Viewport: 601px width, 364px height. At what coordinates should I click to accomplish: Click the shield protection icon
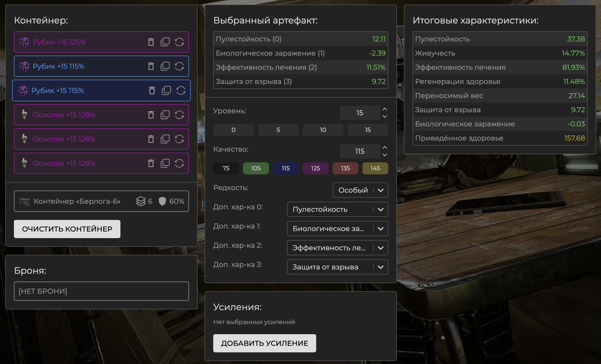click(x=162, y=201)
